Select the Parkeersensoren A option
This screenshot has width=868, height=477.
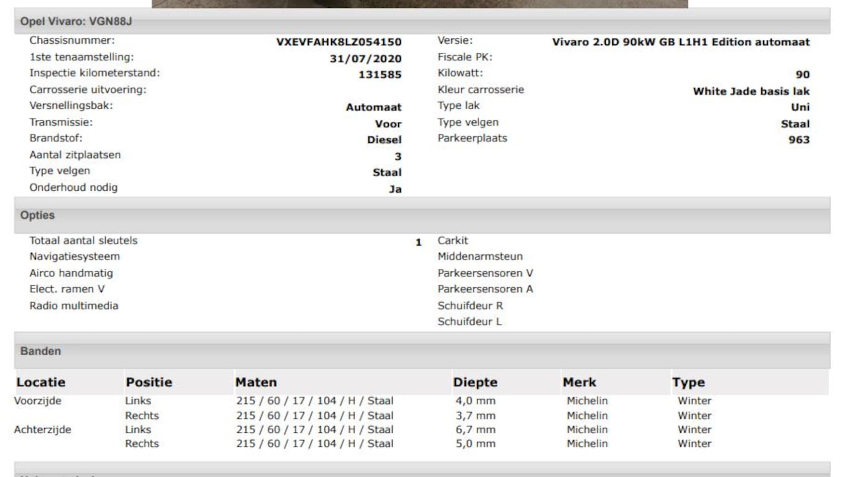point(485,289)
